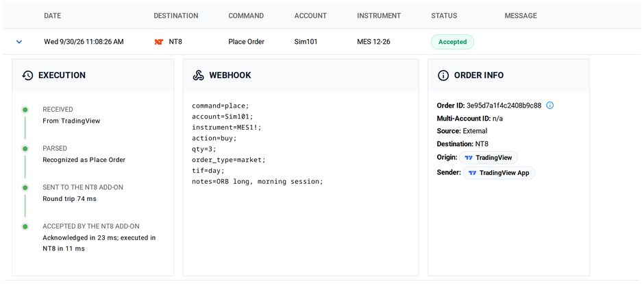This screenshot has height=284, width=644.
Task: Click the From TradingView text
Action: point(71,121)
